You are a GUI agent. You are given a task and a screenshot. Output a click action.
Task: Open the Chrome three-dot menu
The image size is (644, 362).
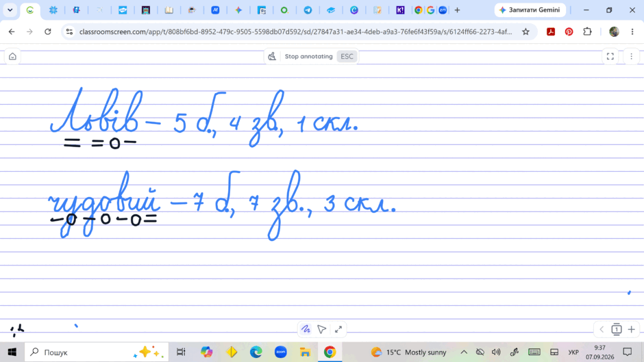(632, 31)
